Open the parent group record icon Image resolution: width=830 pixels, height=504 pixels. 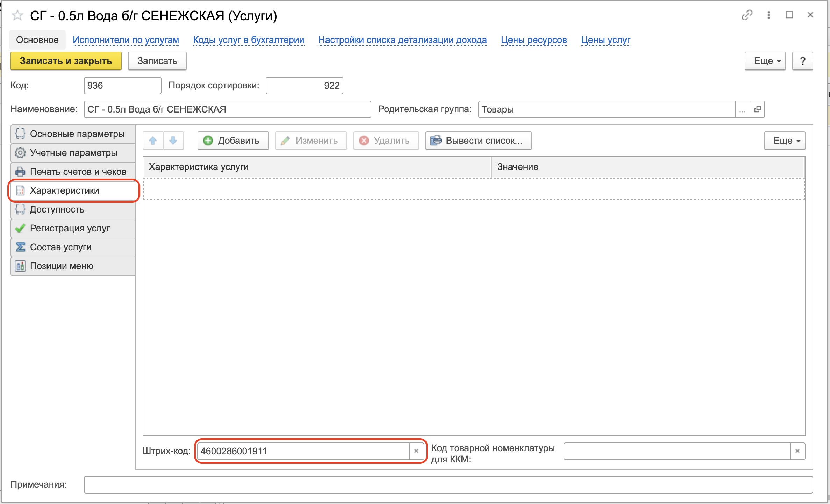(x=757, y=109)
